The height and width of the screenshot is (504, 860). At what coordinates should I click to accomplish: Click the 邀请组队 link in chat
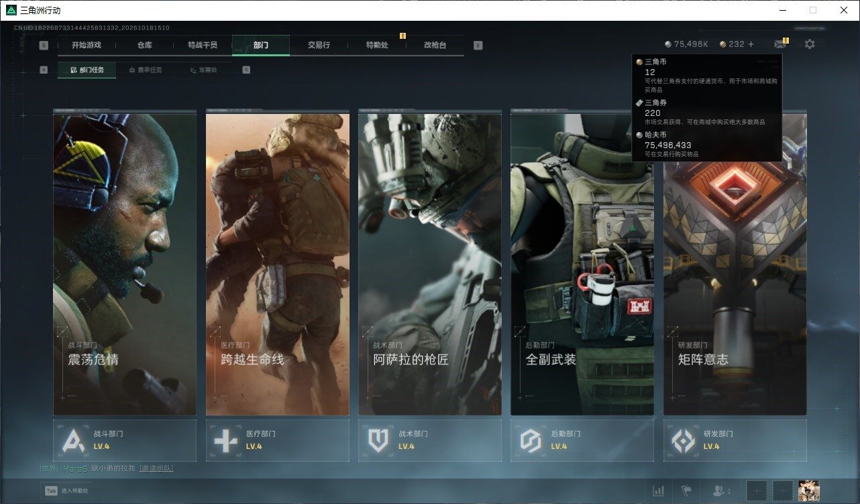156,468
